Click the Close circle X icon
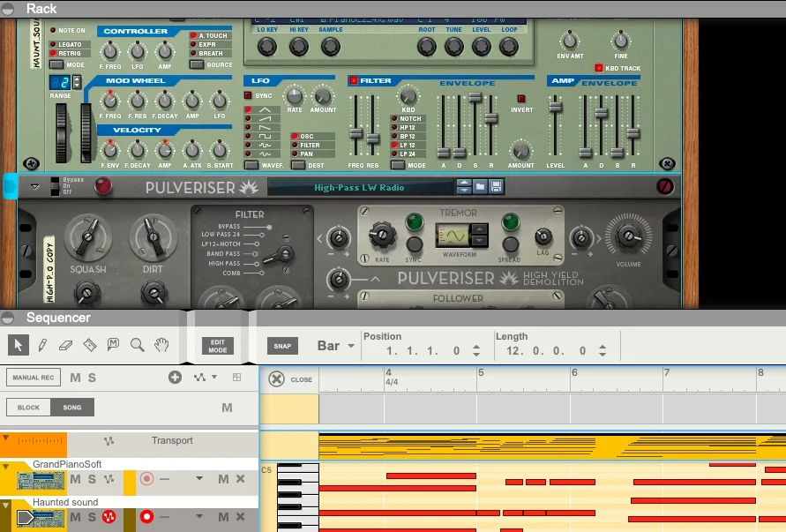The height and width of the screenshot is (532, 786). tap(276, 379)
